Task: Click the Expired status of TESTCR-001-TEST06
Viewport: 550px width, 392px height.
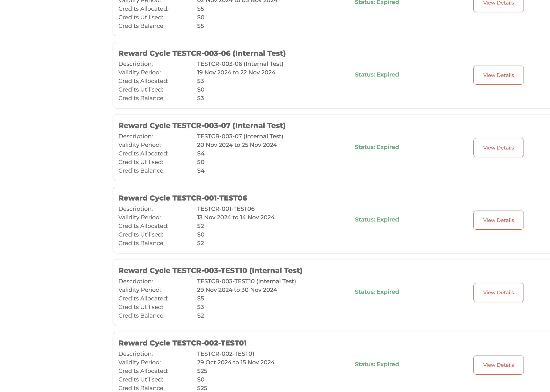Action: pos(377,219)
